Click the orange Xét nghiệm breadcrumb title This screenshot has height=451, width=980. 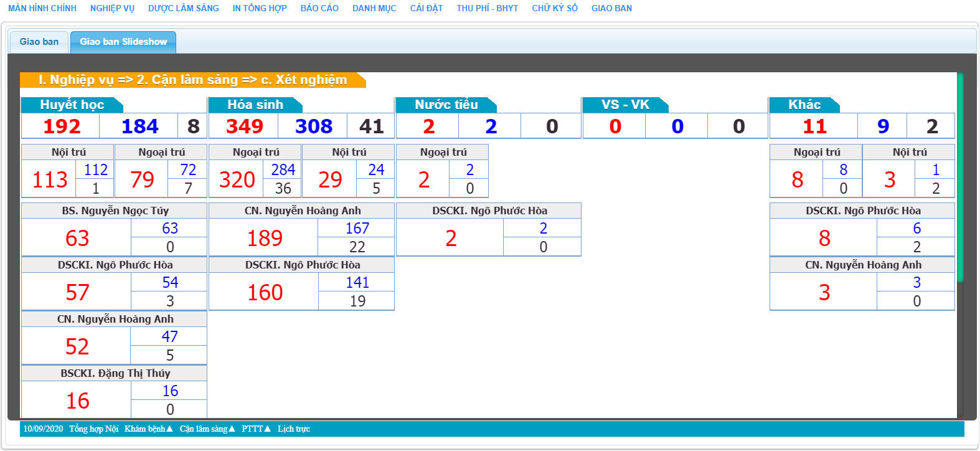coord(192,80)
